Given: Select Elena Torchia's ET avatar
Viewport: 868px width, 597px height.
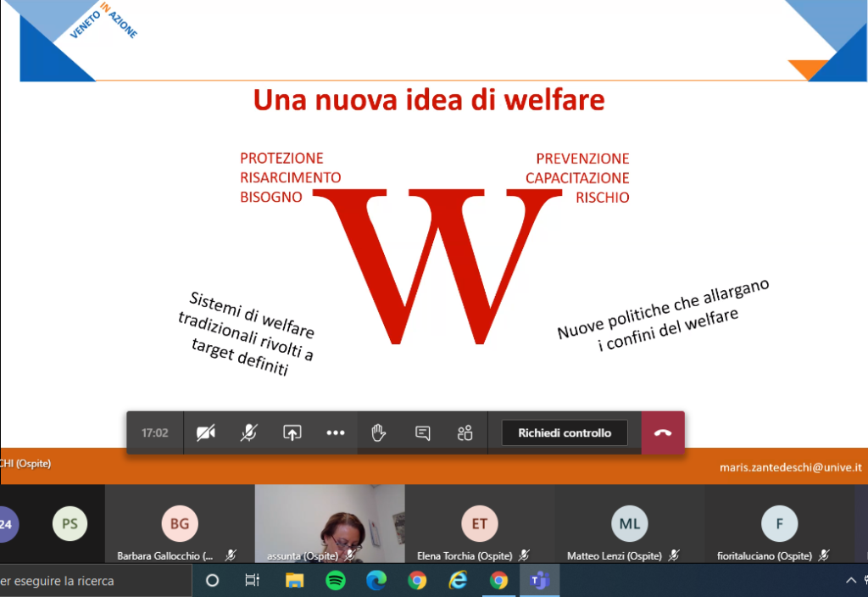Looking at the screenshot, I should tap(480, 524).
